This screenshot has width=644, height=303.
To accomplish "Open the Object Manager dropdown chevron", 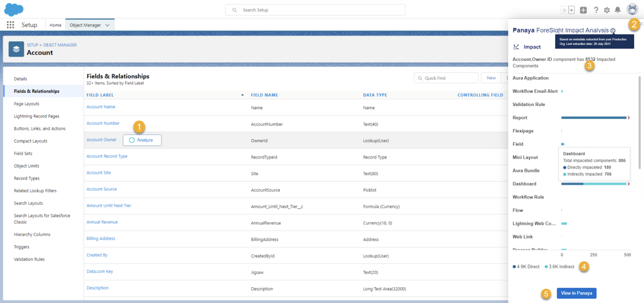I will point(107,25).
